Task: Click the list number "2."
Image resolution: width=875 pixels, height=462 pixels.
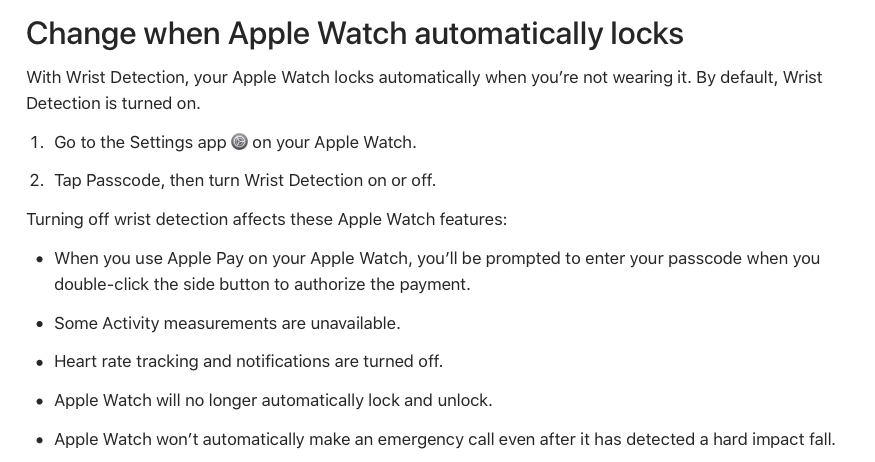Action: coord(37,181)
